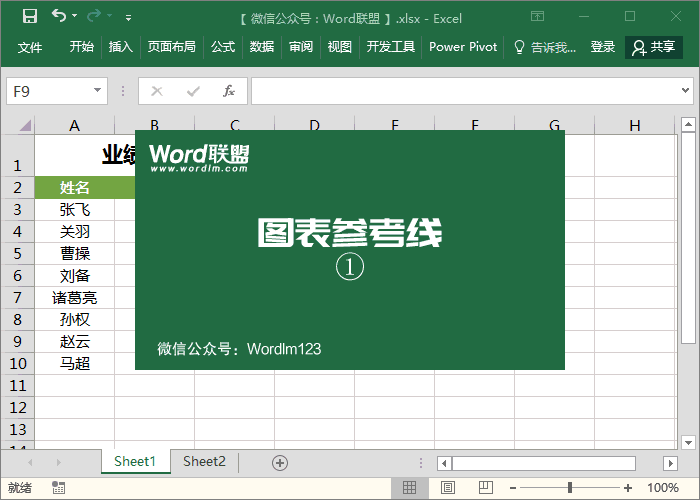Expand the Name Box dropdown arrow
The height and width of the screenshot is (500, 700).
[97, 91]
